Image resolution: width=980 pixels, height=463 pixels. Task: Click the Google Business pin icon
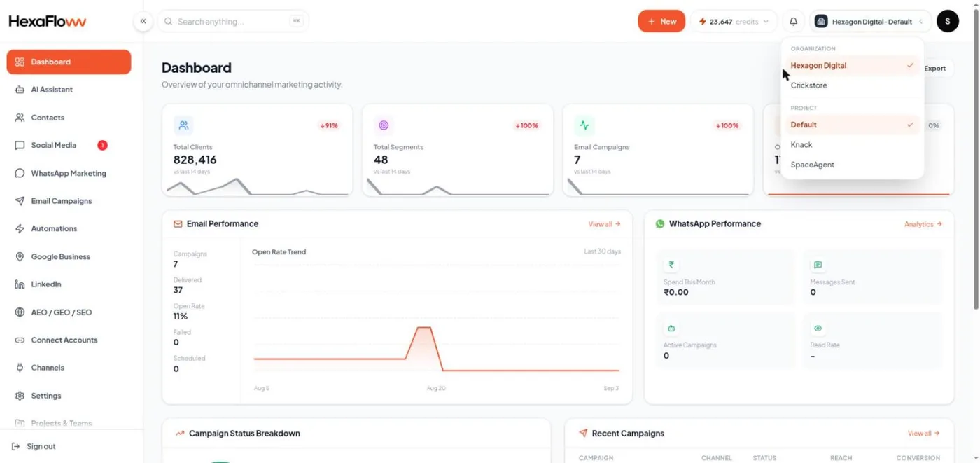point(20,256)
